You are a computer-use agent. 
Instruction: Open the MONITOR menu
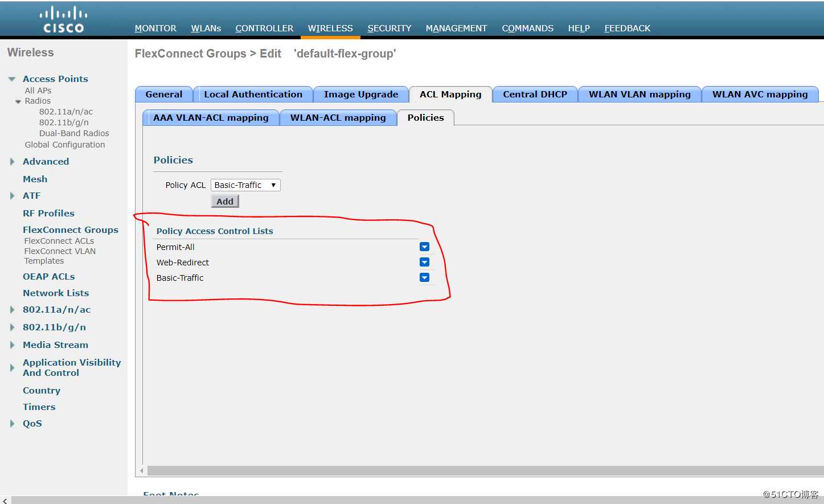pyautogui.click(x=155, y=28)
